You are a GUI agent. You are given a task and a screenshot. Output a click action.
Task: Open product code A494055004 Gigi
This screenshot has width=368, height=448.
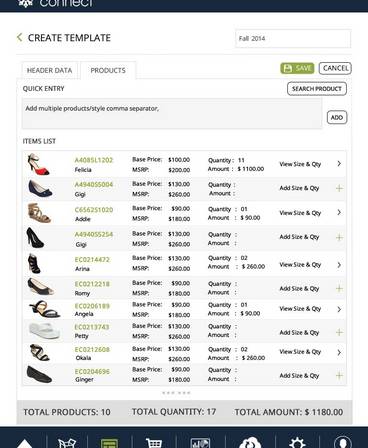tap(94, 184)
